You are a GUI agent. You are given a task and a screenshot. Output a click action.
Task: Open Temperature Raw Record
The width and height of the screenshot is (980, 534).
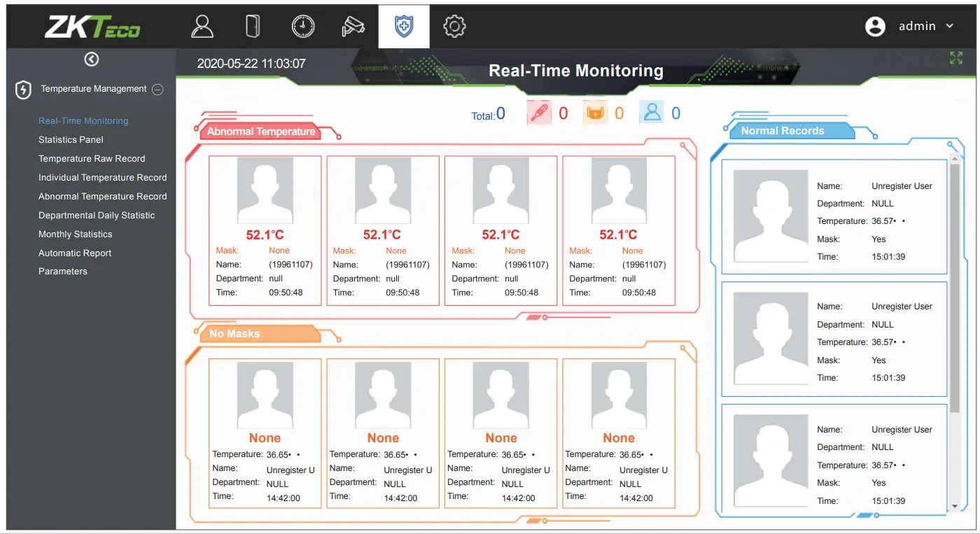(92, 158)
